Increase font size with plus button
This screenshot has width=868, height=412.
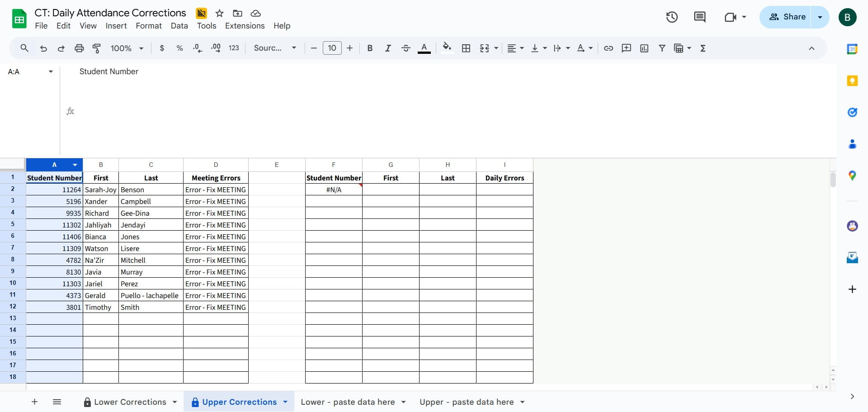tap(349, 48)
